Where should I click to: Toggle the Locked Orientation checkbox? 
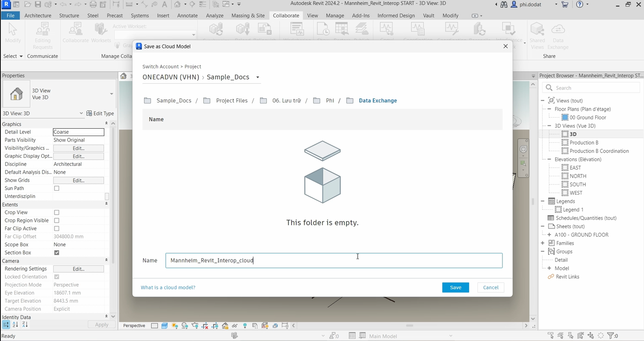tap(57, 277)
